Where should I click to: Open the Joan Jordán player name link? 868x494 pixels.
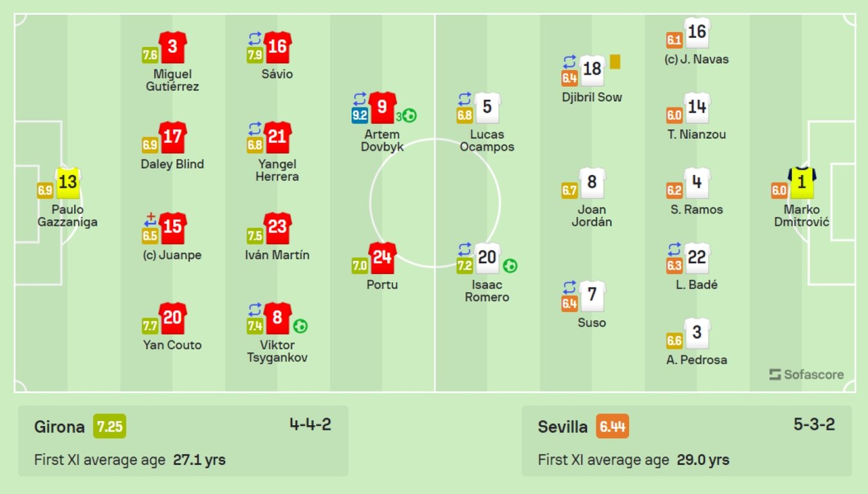[592, 215]
